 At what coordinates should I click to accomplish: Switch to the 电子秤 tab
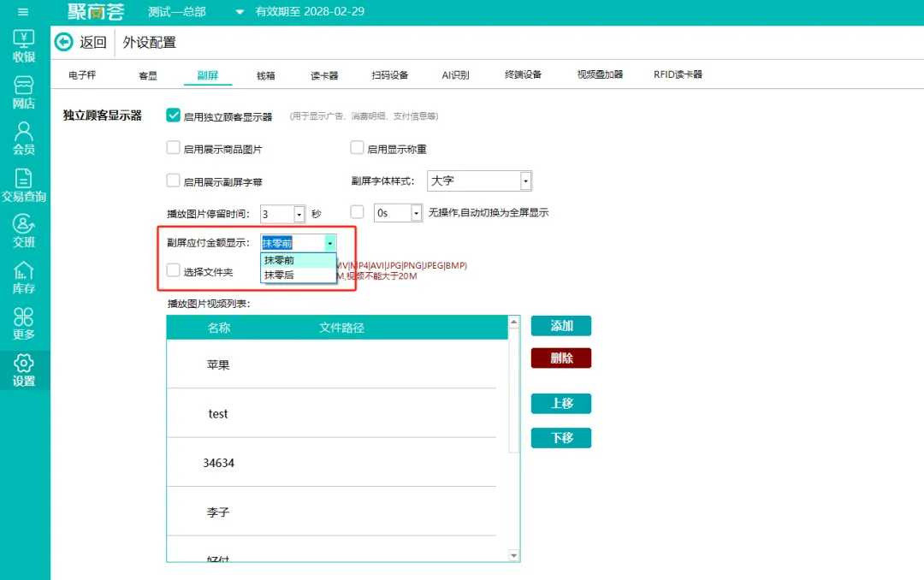(82, 75)
